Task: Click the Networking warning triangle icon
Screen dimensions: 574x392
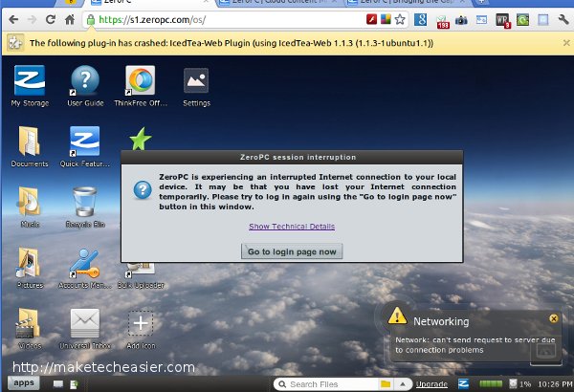Action: 397,316
